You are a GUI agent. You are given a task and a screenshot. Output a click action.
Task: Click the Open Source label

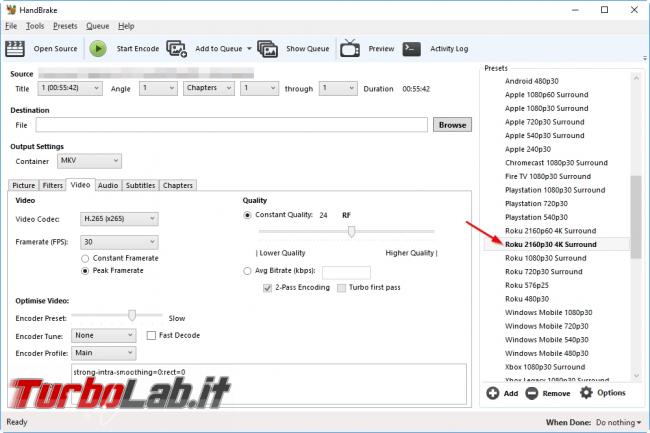pos(56,49)
